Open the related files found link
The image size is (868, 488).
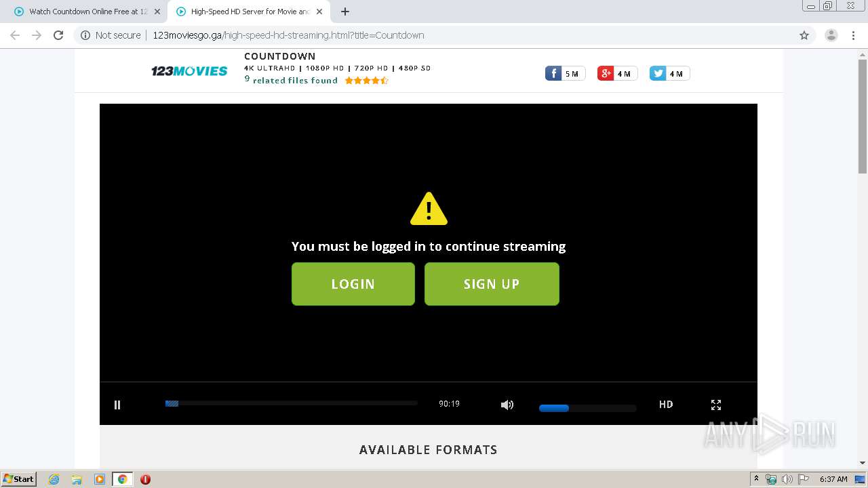[291, 80]
